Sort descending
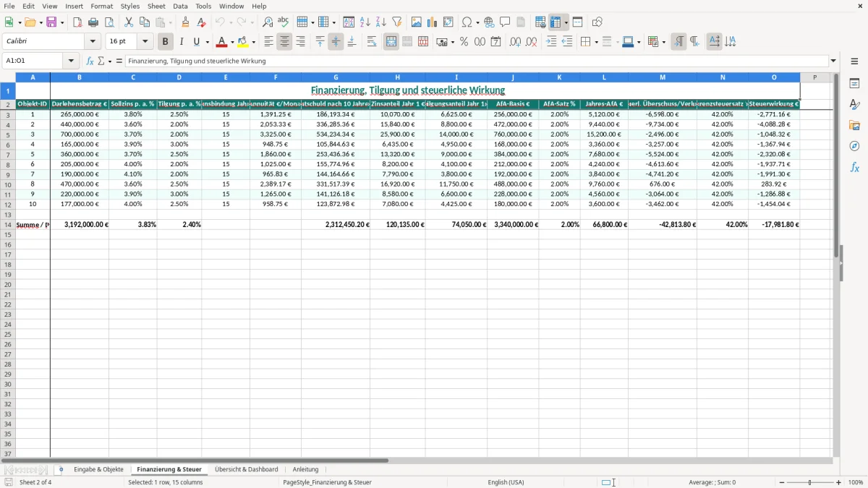The width and height of the screenshot is (868, 488). [x=380, y=22]
